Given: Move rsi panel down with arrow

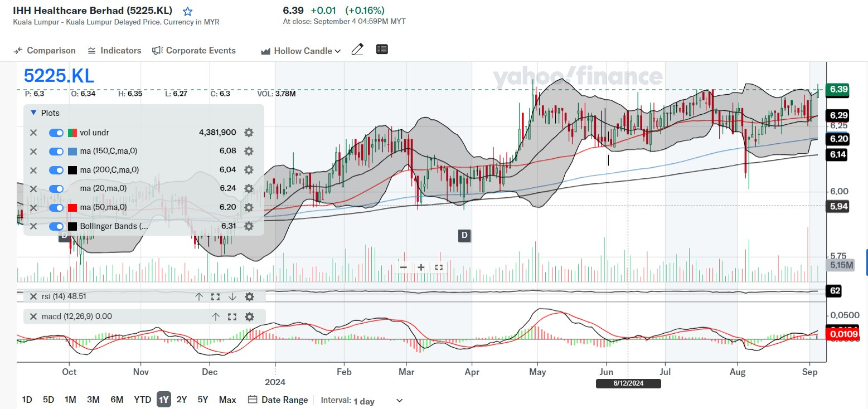Looking at the screenshot, I should [x=232, y=296].
